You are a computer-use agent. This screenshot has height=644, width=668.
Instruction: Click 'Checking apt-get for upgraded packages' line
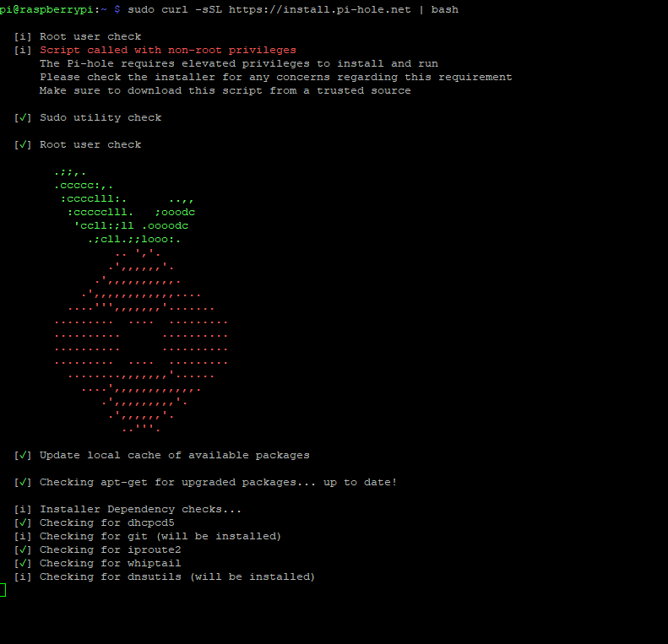click(219, 483)
